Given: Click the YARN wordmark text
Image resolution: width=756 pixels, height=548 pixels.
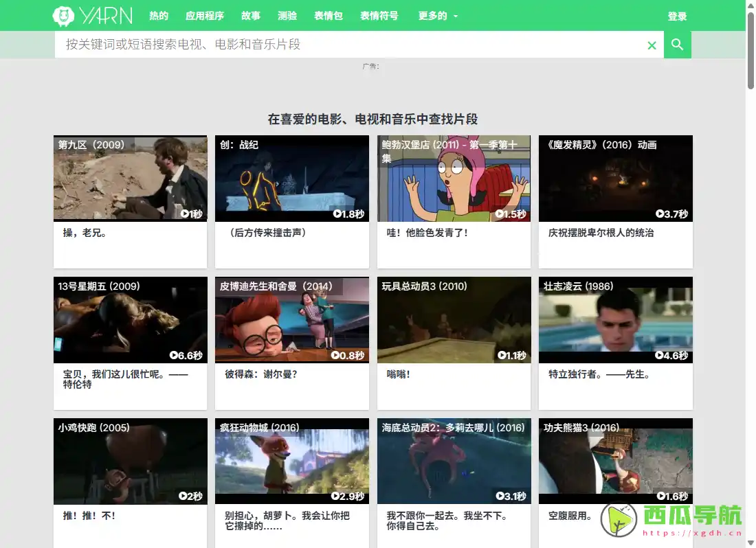Looking at the screenshot, I should pyautogui.click(x=106, y=16).
